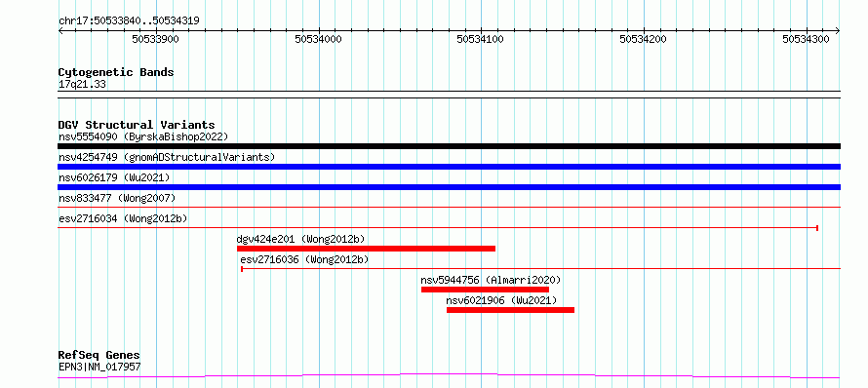This screenshot has height=388, width=868.
Task: Click the 50533900 ruler position
Action: pos(155,39)
